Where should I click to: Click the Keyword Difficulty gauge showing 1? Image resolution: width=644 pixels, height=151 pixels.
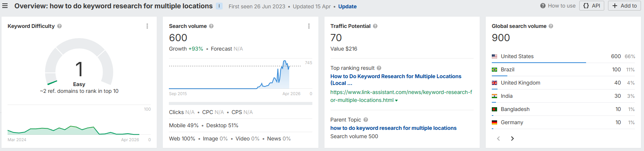coord(79,62)
